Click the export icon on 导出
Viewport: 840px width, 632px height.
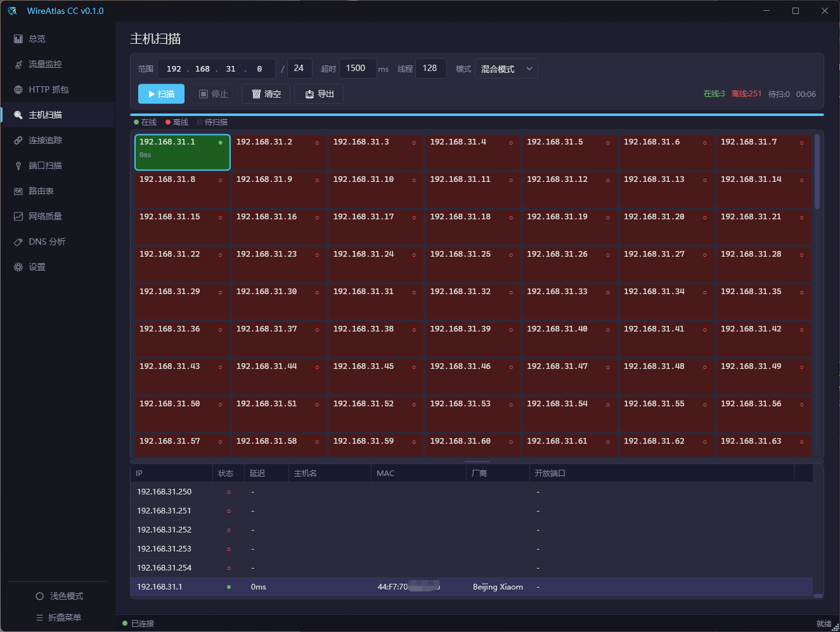pyautogui.click(x=309, y=94)
